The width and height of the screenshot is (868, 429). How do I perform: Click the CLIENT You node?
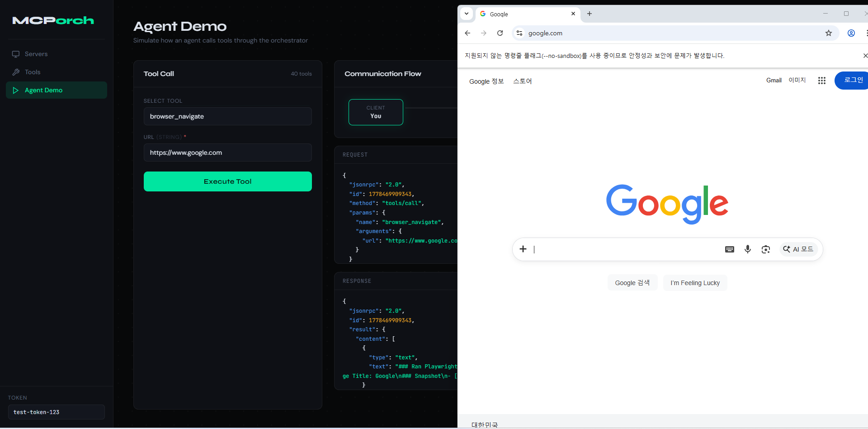tap(376, 112)
